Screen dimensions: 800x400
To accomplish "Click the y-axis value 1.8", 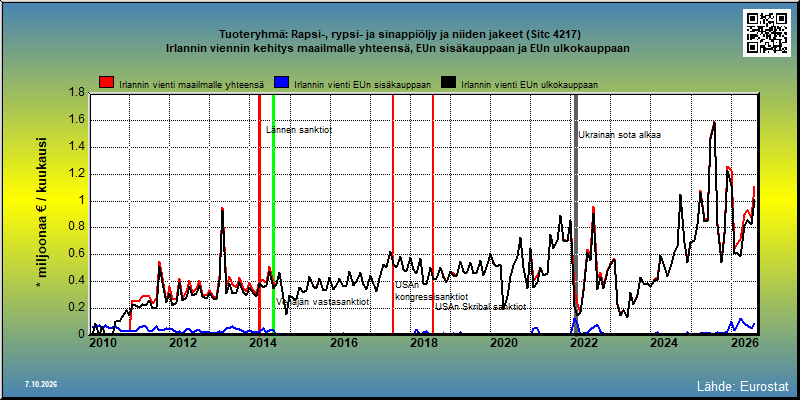I will [x=76, y=93].
